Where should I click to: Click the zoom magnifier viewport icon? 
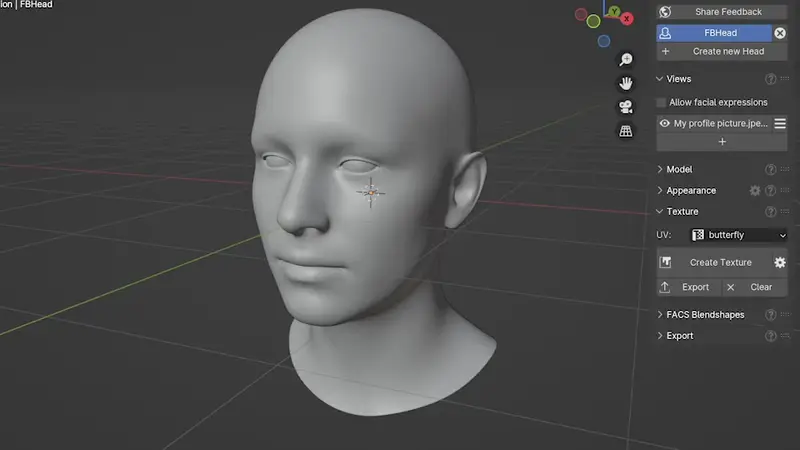point(626,60)
